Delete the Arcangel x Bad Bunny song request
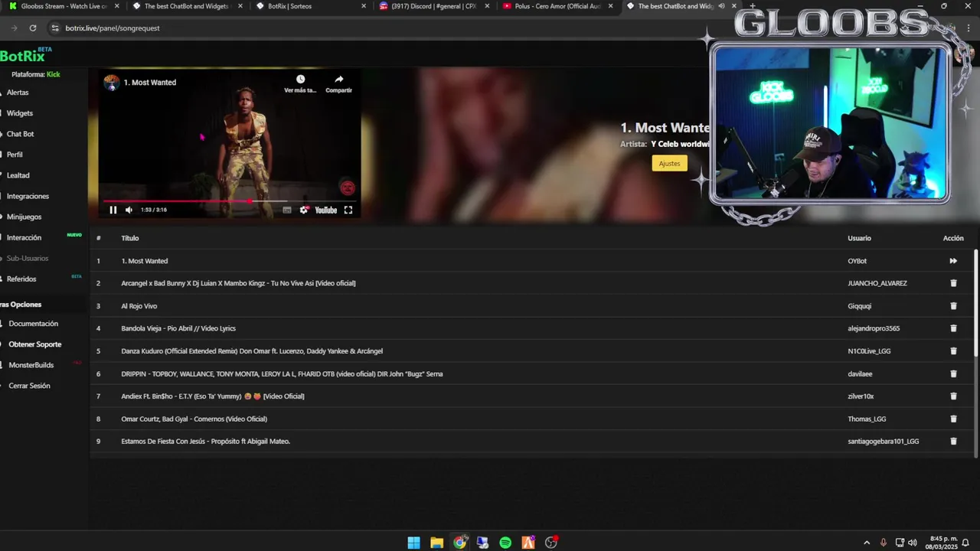This screenshot has height=551, width=980. point(953,283)
